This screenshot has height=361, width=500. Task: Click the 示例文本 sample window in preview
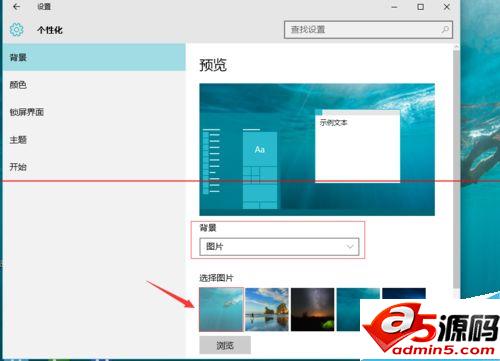click(x=357, y=146)
